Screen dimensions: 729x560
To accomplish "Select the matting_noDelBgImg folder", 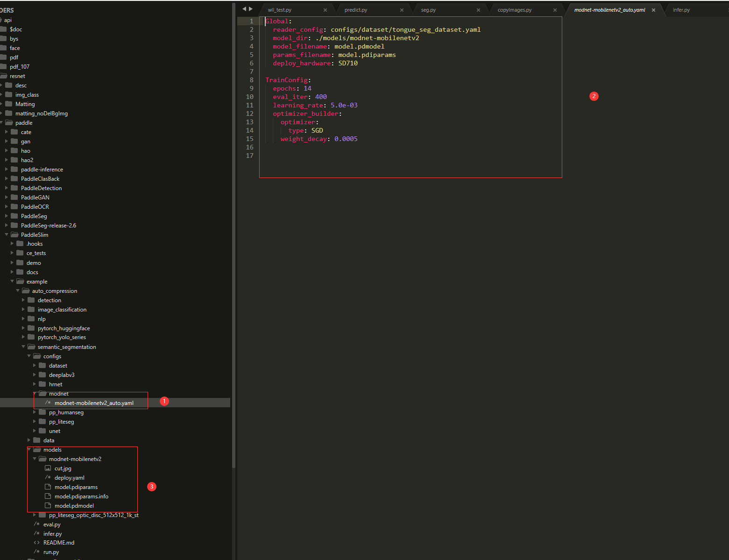I will click(x=42, y=113).
